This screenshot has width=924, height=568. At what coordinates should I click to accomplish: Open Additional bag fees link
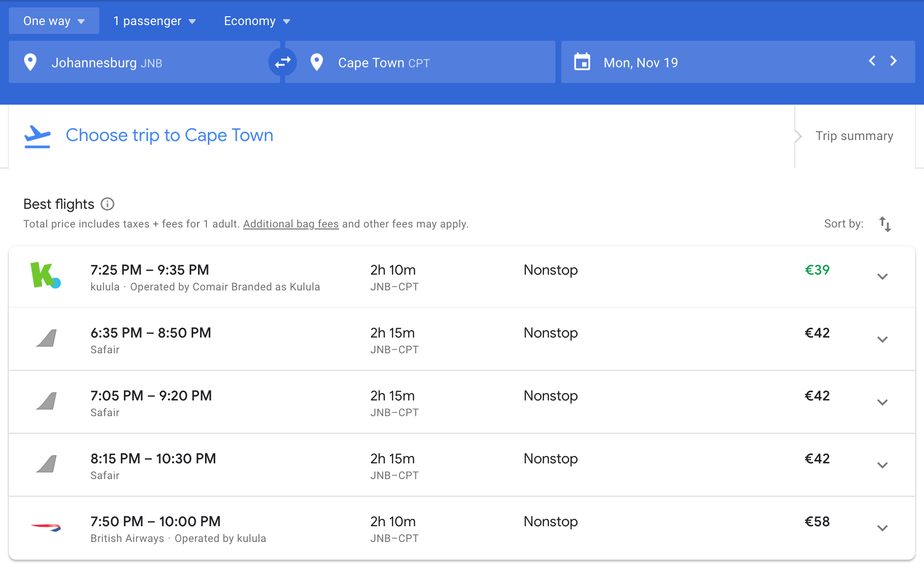pyautogui.click(x=291, y=224)
